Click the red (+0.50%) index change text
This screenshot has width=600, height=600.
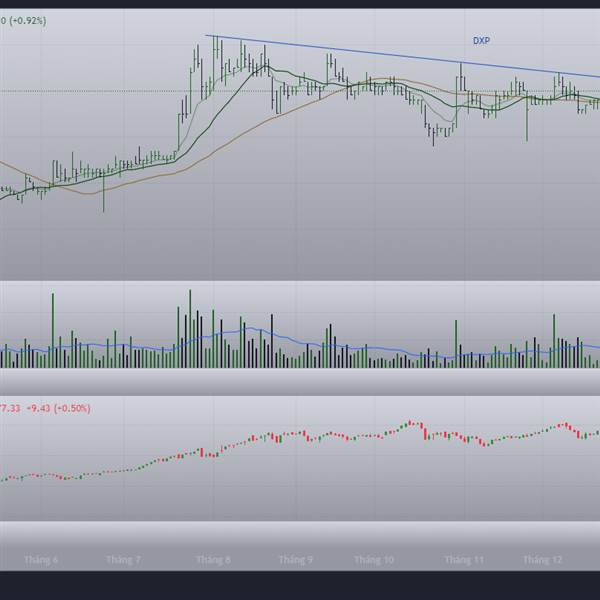(72, 408)
